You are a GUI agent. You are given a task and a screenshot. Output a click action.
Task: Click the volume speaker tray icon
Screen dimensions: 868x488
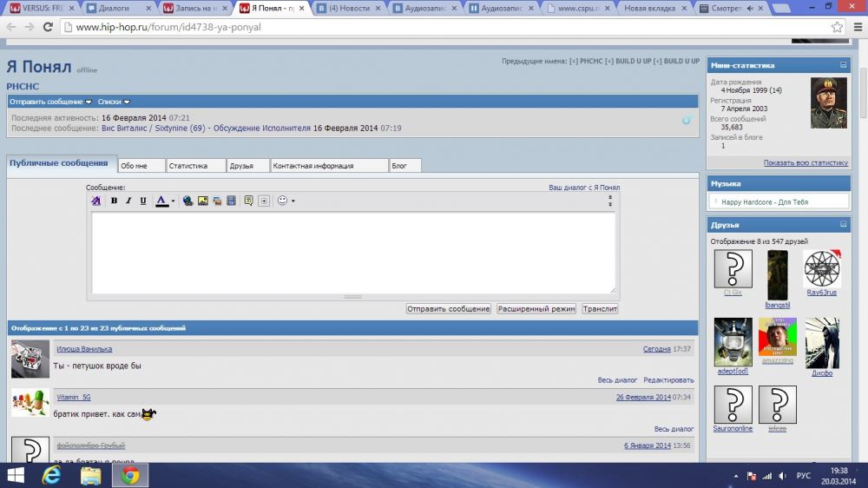(x=782, y=476)
